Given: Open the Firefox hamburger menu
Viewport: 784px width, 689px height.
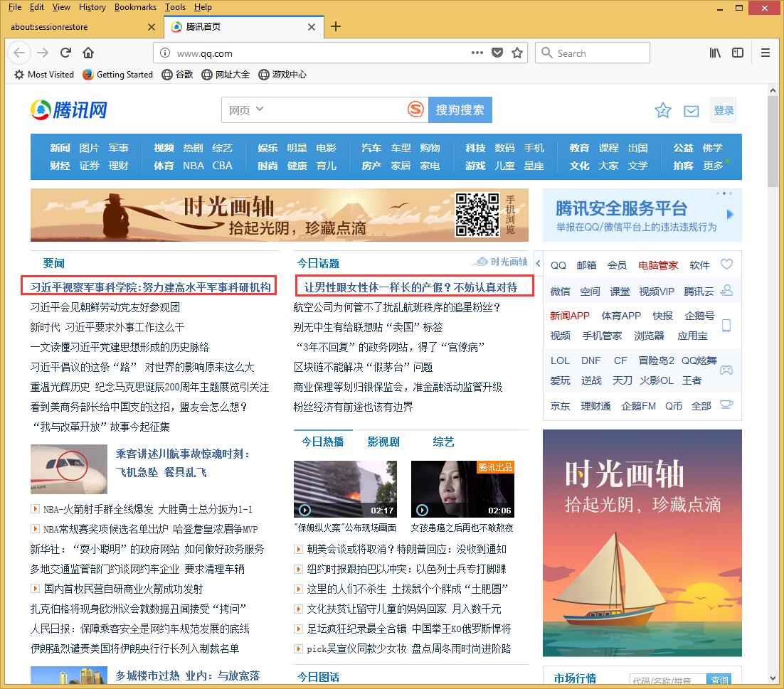Looking at the screenshot, I should coord(766,53).
